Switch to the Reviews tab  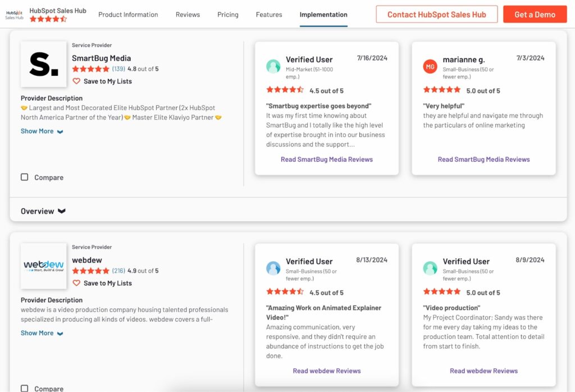coord(188,15)
